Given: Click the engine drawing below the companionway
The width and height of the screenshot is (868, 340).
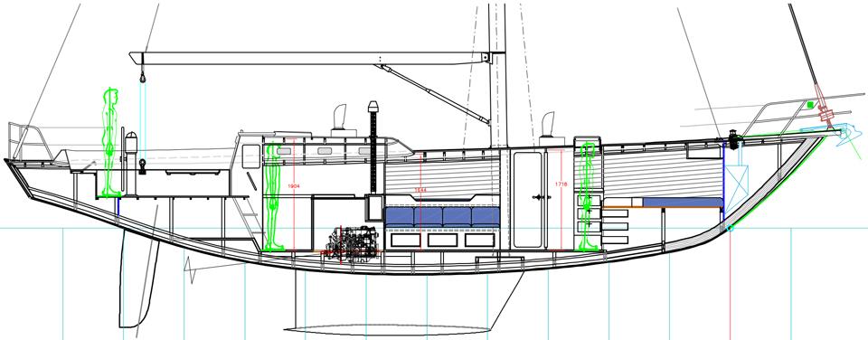Looking at the screenshot, I should point(352,244).
